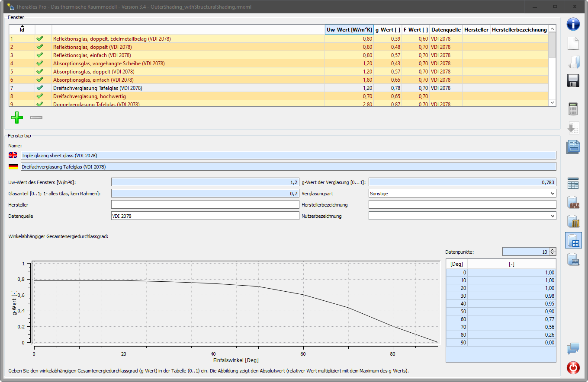
Task: Select row Reflektionsglas, doppelt, Edelmetallbelag (VDI 2078)
Action: pos(279,39)
